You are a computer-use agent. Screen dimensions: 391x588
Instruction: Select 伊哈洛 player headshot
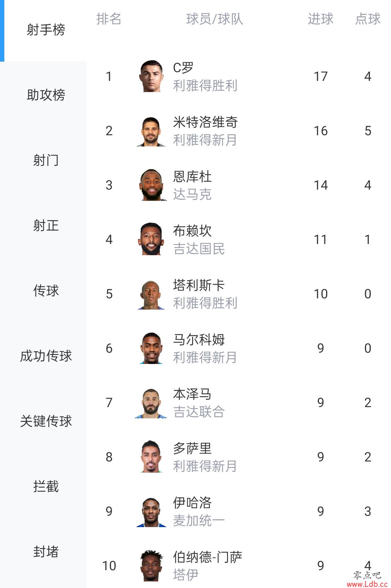[x=151, y=511]
